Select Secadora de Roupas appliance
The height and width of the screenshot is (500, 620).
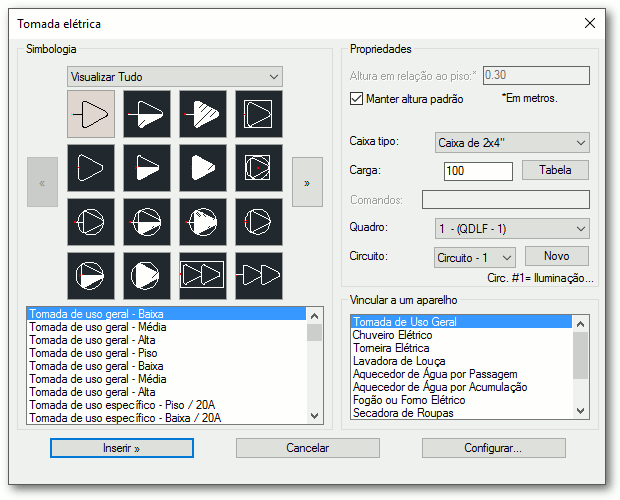point(461,413)
